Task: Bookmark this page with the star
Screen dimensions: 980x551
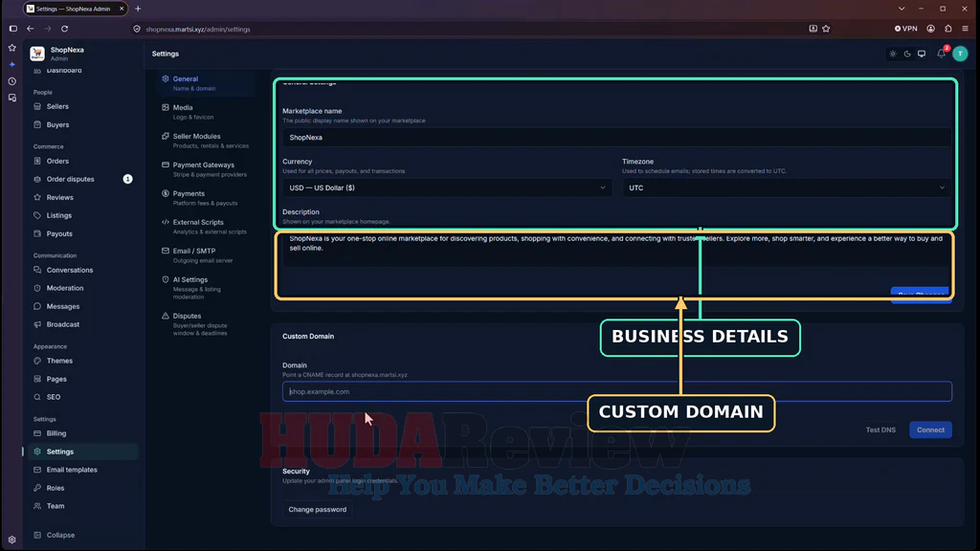Action: 826,29
